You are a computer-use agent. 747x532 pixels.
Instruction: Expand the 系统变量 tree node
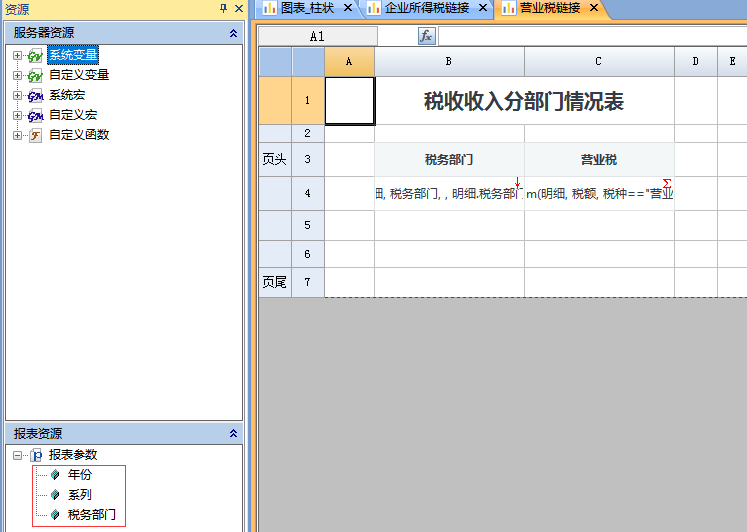tap(17, 55)
